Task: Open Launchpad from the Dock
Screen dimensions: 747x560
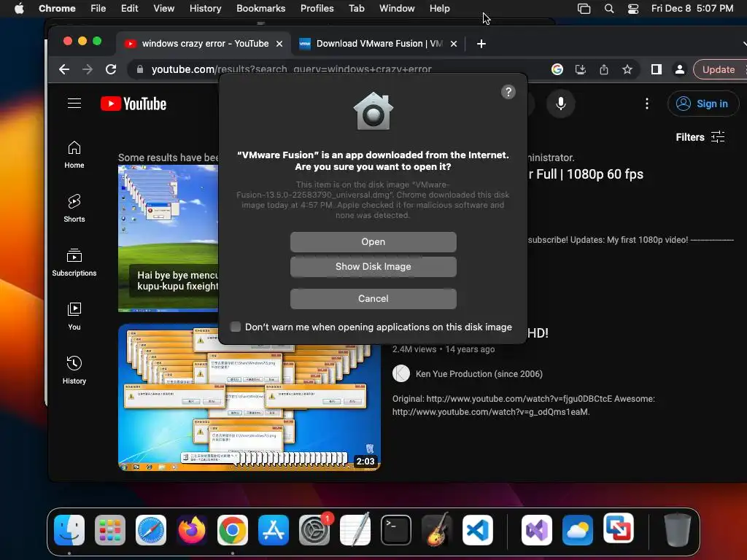Action: coord(110,530)
